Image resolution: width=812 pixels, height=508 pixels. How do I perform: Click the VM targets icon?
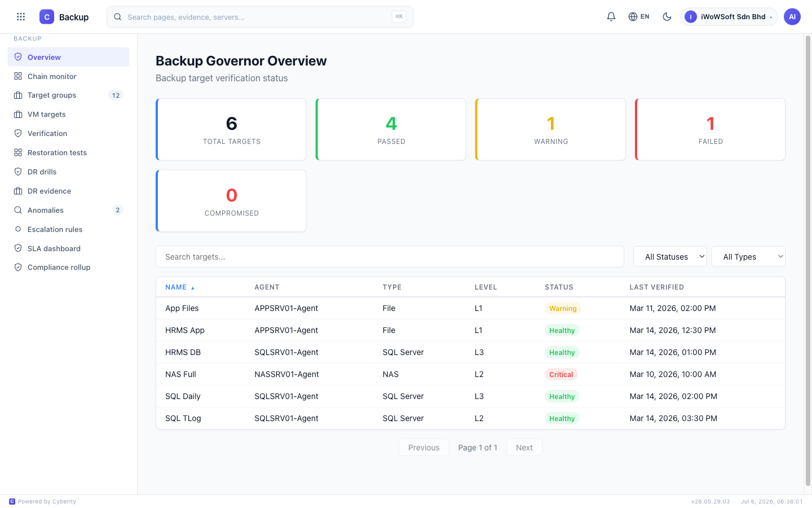(x=18, y=115)
